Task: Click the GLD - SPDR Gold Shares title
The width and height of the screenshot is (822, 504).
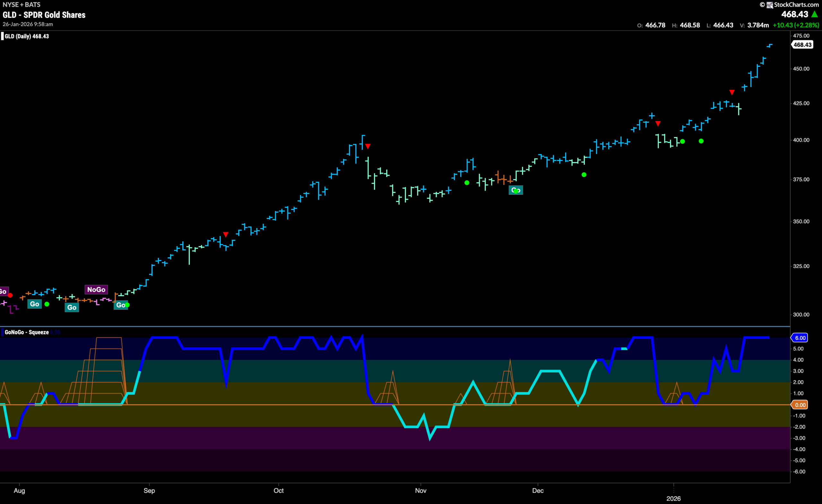Action: tap(44, 15)
